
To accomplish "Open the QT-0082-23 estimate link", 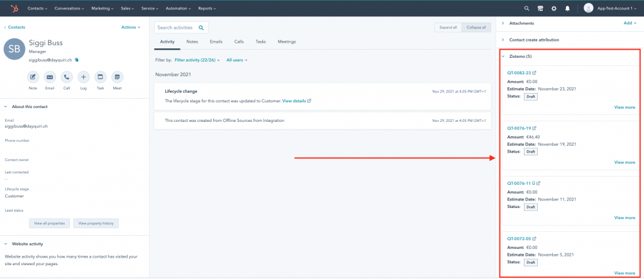I will click(519, 73).
